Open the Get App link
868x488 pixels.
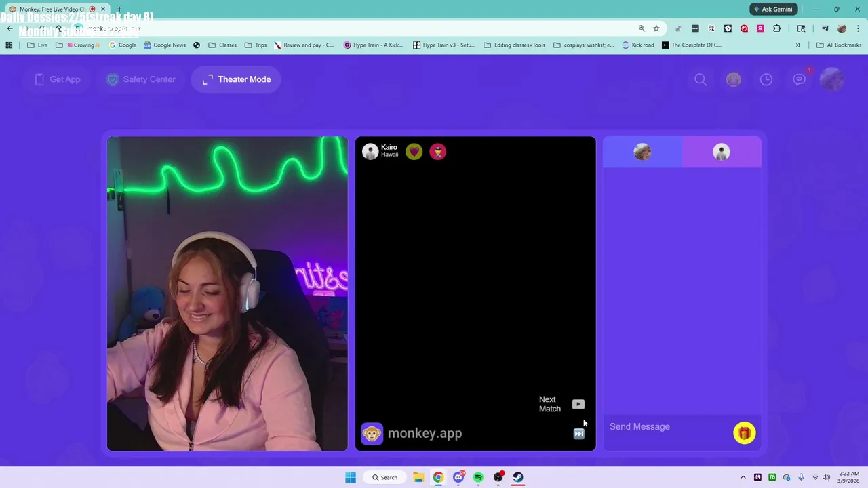click(58, 79)
